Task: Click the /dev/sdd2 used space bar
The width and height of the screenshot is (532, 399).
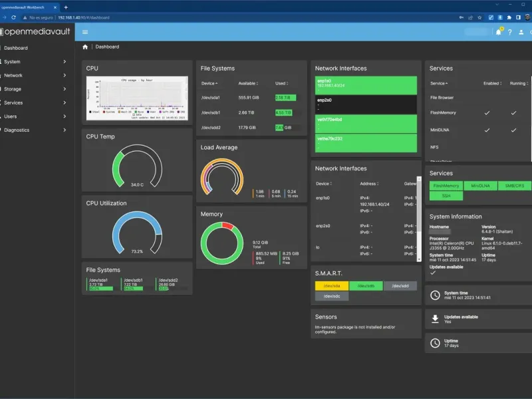Action: (288, 128)
